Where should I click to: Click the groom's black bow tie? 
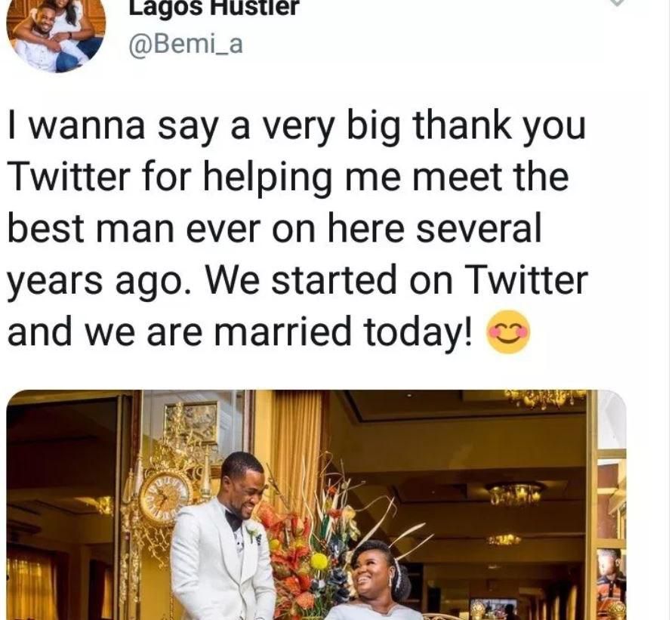pos(233,521)
